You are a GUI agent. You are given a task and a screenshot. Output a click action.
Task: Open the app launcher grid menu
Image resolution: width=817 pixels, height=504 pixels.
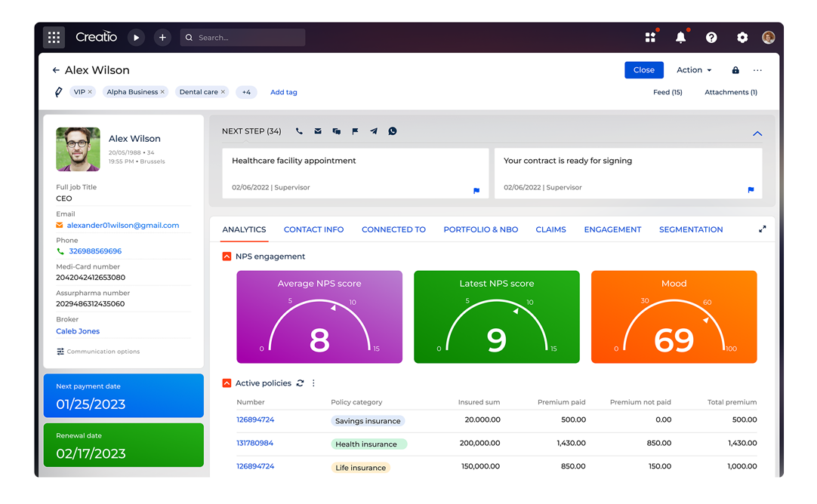54,38
